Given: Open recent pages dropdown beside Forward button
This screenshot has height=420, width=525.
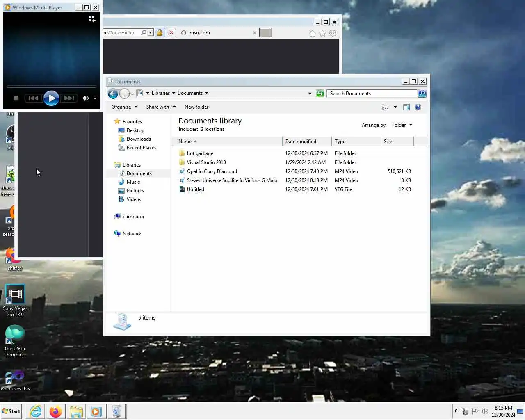Looking at the screenshot, I should point(132,94).
